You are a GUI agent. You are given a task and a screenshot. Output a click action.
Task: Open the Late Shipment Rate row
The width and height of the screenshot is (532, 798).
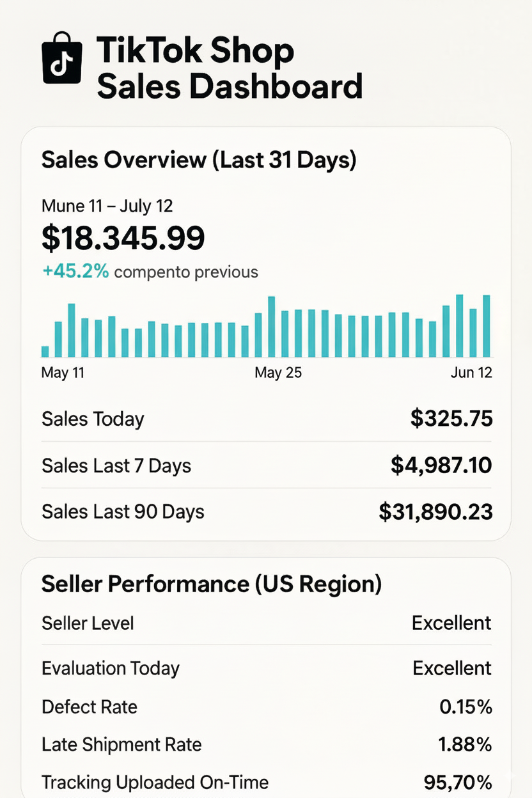pos(267,744)
